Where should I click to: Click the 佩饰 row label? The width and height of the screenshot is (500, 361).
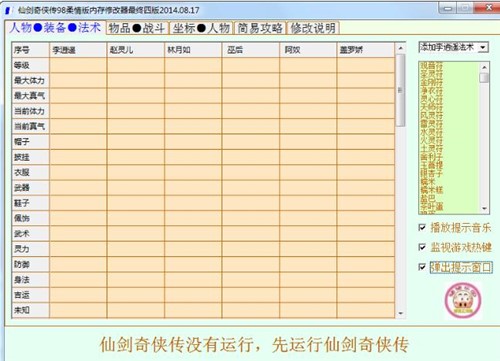point(30,218)
